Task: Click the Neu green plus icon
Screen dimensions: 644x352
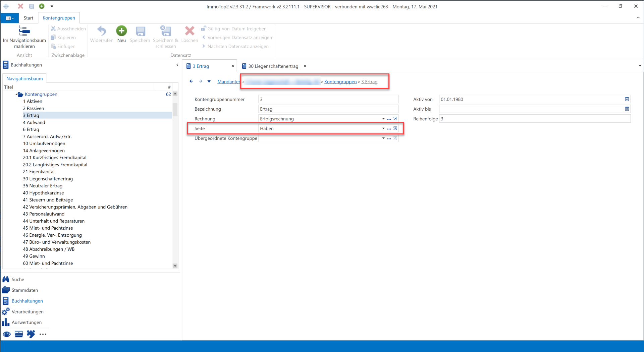Action: click(x=121, y=31)
